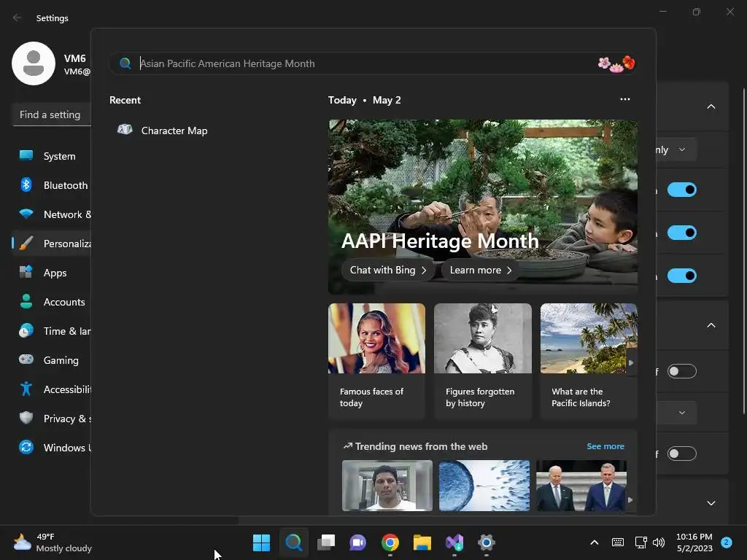The width and height of the screenshot is (747, 560).
Task: Open Network settings in the Settings sidebar
Action: click(52, 214)
